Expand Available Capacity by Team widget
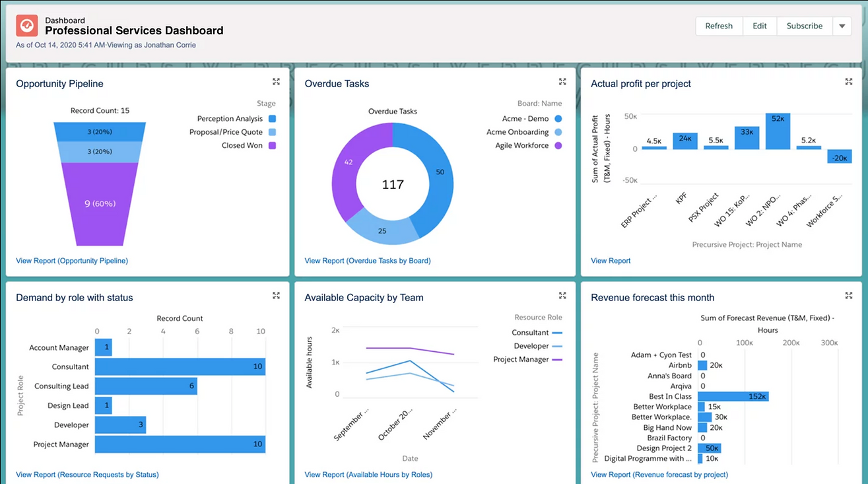Viewport: 868px width, 484px height. pyautogui.click(x=562, y=295)
